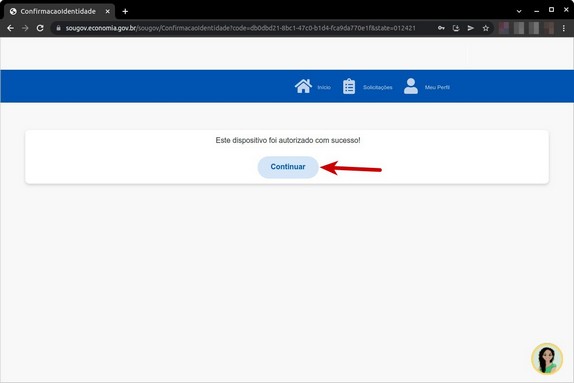Image resolution: width=574 pixels, height=383 pixels.
Task: Click the success message text
Action: pyautogui.click(x=288, y=140)
